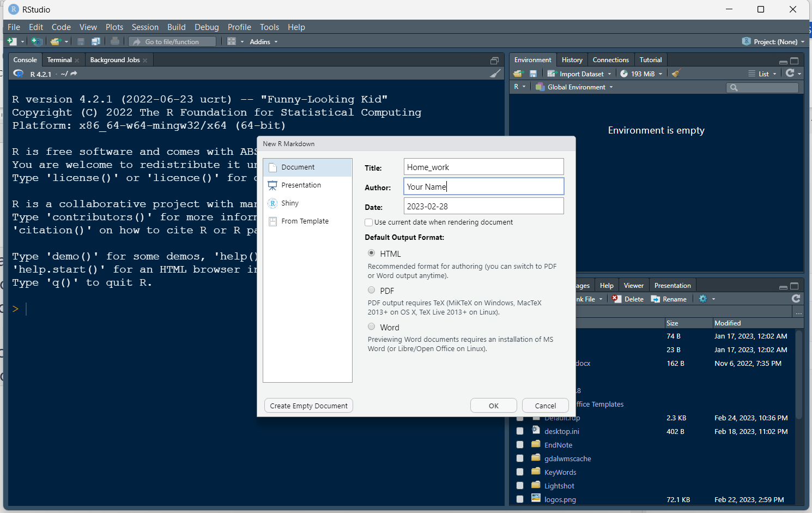Check the EndNote folder checkbox
Viewport: 812px width, 513px height.
(520, 445)
